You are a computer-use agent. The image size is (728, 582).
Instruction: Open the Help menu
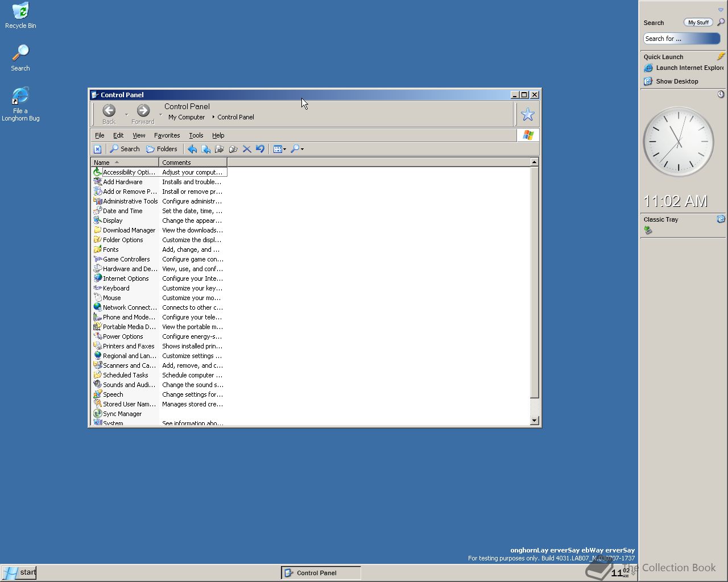coord(218,135)
